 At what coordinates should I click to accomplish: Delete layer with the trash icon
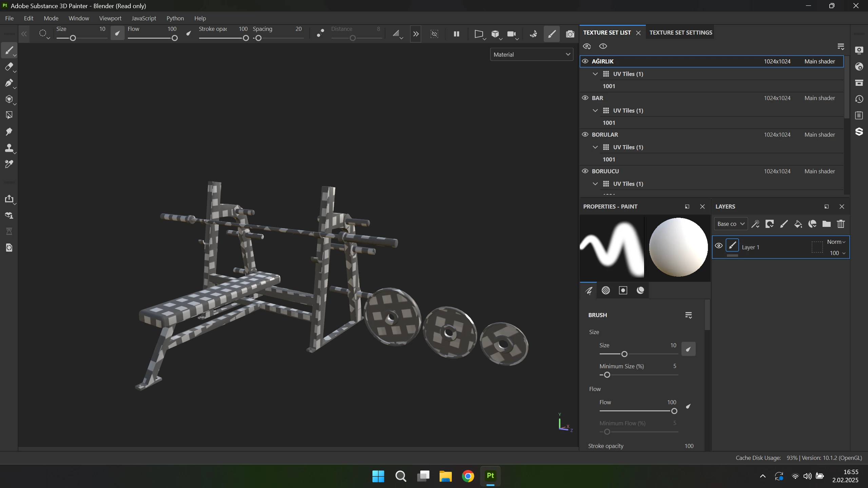[841, 224]
